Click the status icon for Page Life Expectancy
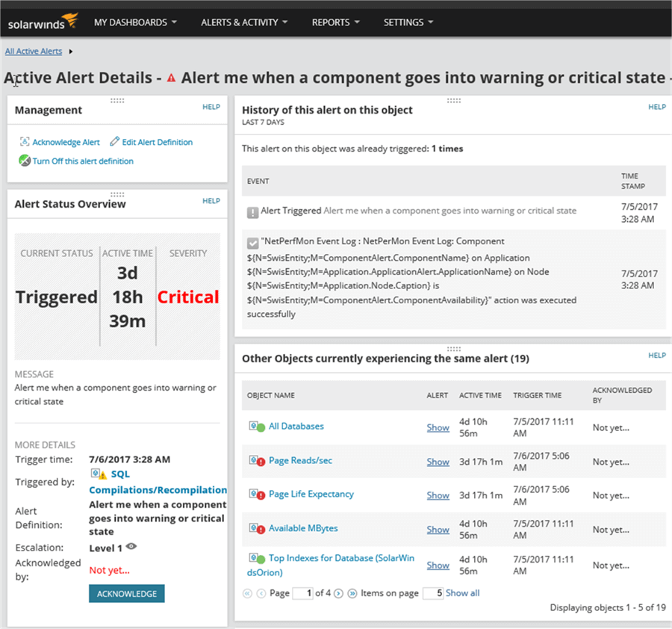The height and width of the screenshot is (629, 672). coord(257,495)
